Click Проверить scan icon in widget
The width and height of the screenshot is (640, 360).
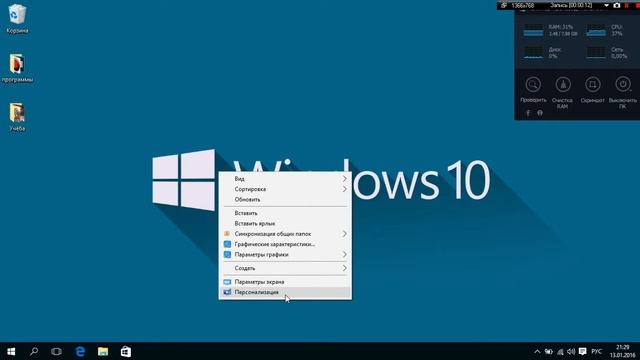coord(533,84)
